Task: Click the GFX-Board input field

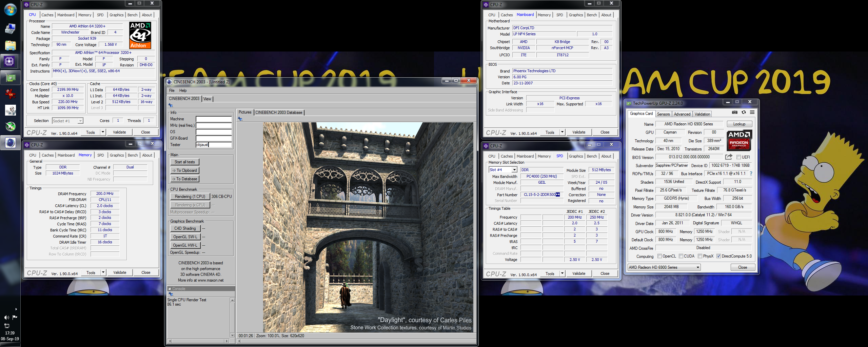Action: (x=214, y=138)
